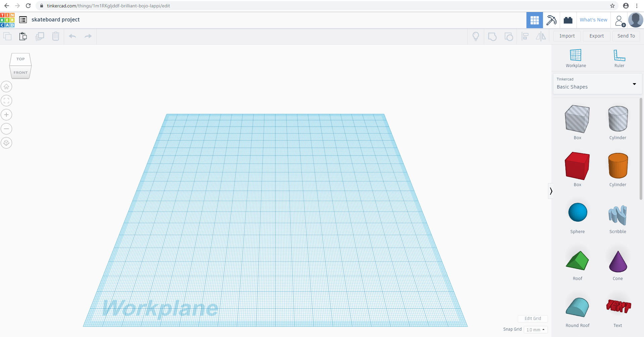Click the browser Back arrow
The width and height of the screenshot is (644, 337).
[7, 6]
